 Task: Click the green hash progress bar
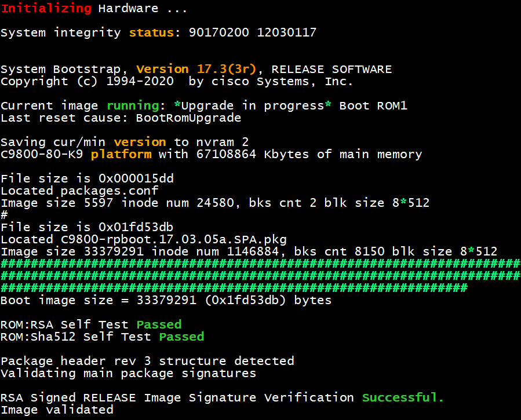click(x=260, y=275)
